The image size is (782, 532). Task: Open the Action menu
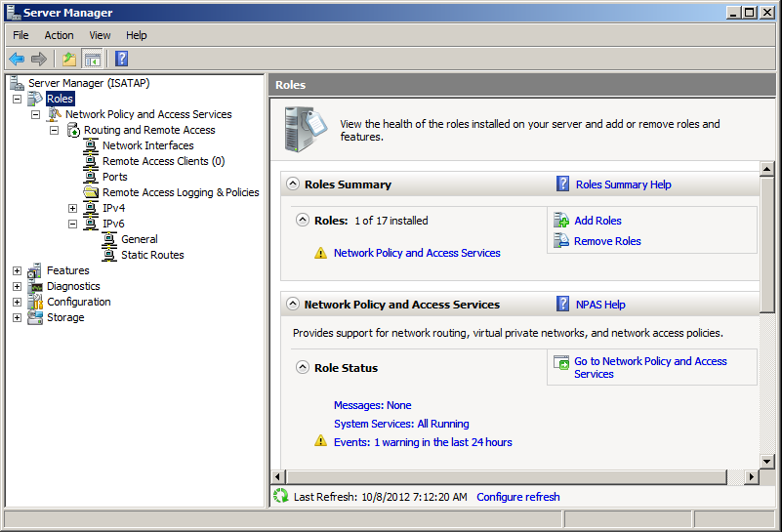tap(59, 35)
